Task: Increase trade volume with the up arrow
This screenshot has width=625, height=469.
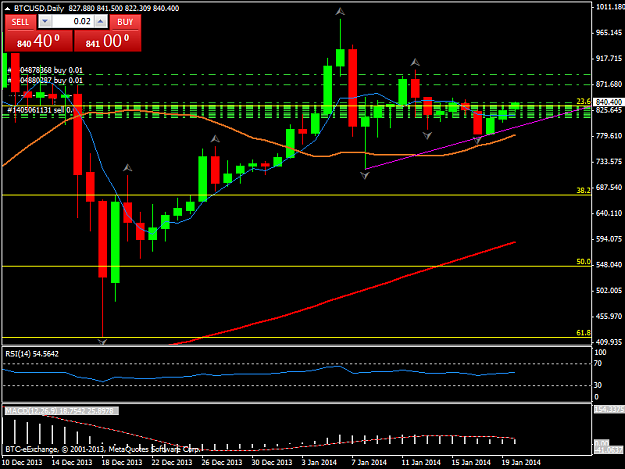Action: coord(101,22)
